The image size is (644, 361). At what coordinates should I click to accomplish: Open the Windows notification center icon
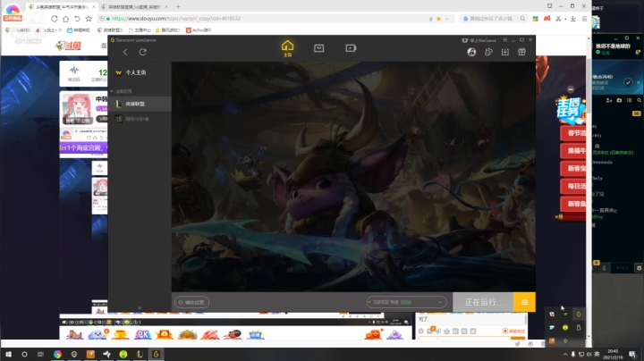click(x=632, y=354)
